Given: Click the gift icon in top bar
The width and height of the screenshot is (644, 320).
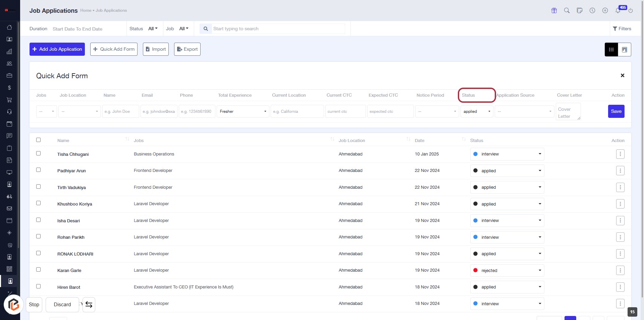Looking at the screenshot, I should 554,10.
